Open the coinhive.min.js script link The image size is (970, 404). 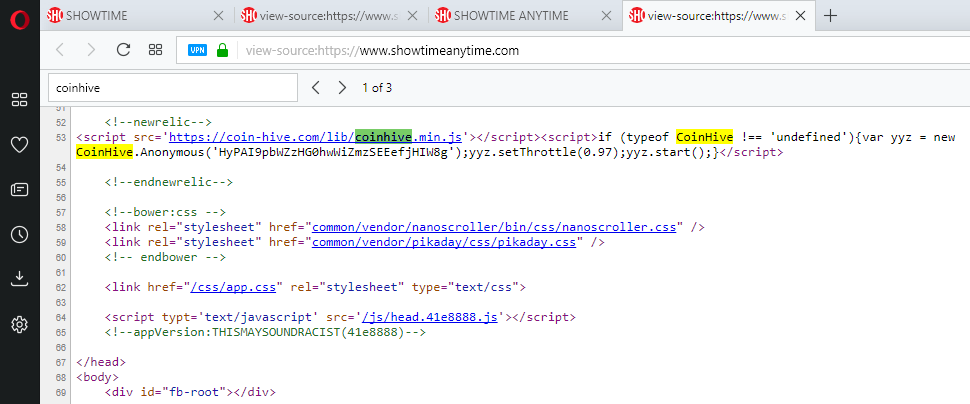pos(315,137)
